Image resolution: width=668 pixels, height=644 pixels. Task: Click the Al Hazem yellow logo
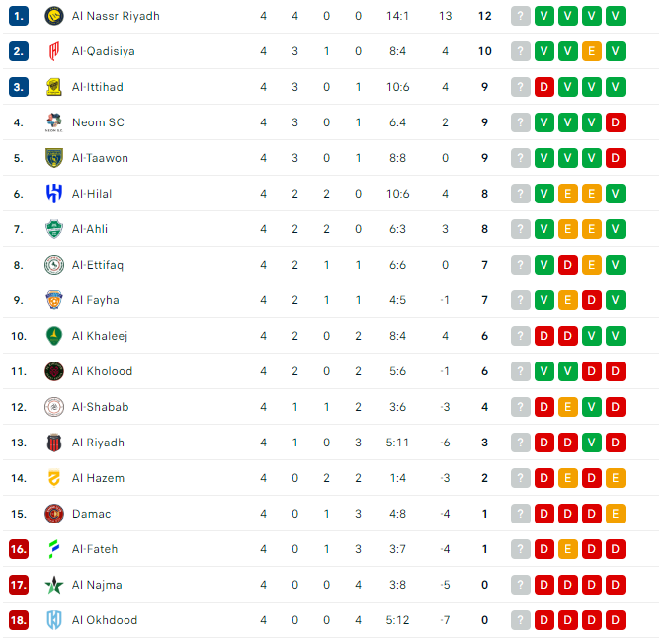click(54, 478)
